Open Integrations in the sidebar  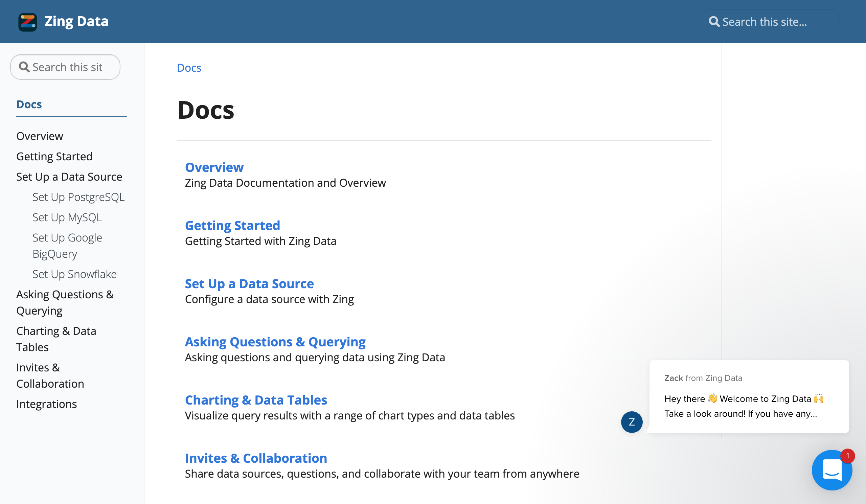click(x=47, y=404)
